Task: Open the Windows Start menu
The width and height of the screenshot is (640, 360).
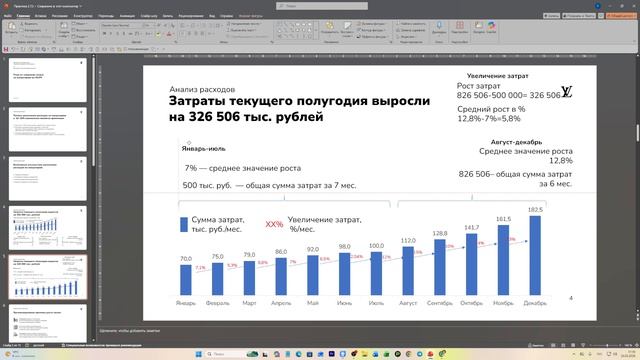Action: coord(198,354)
